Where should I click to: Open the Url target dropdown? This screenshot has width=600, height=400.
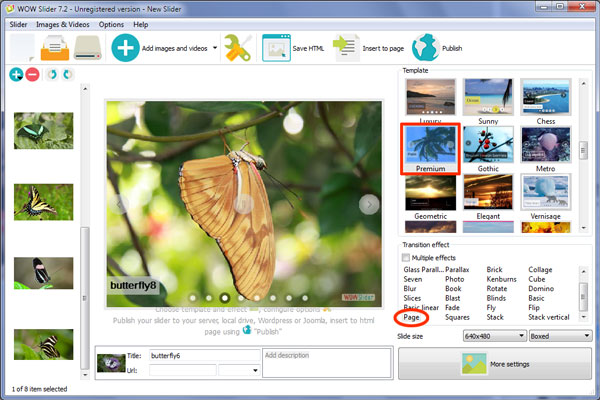239,370
